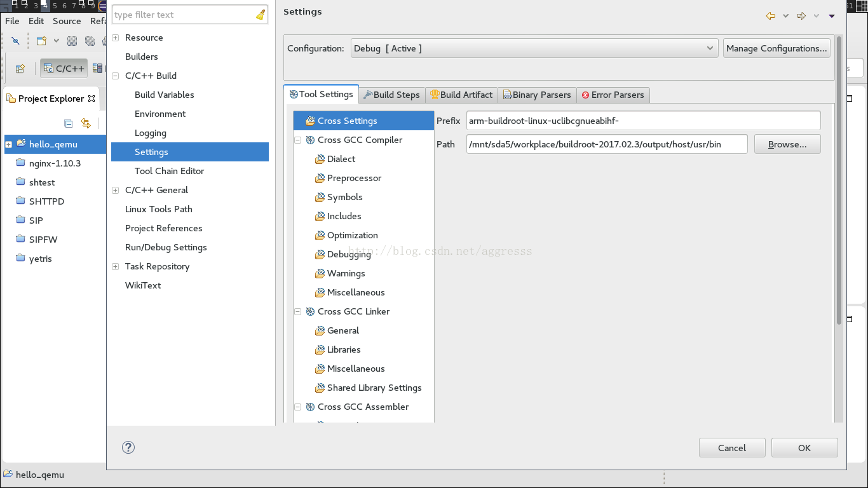Select the SHTTPD project folder
The width and height of the screenshot is (868, 488).
[x=46, y=201]
